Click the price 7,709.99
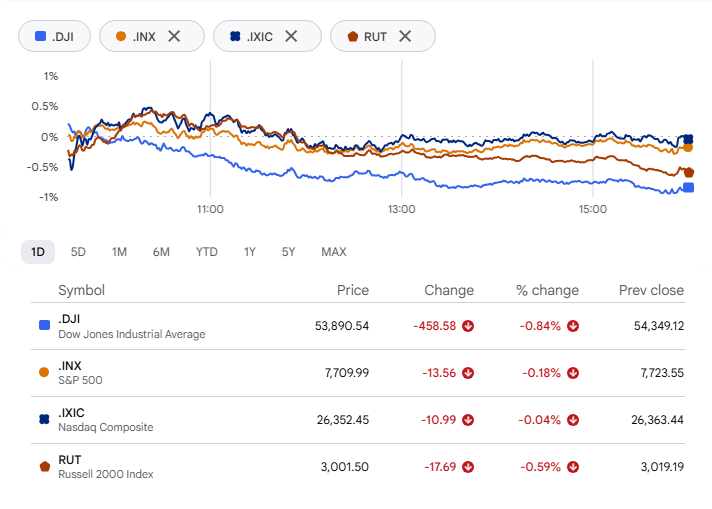Screen dimensions: 712x509 coord(347,373)
